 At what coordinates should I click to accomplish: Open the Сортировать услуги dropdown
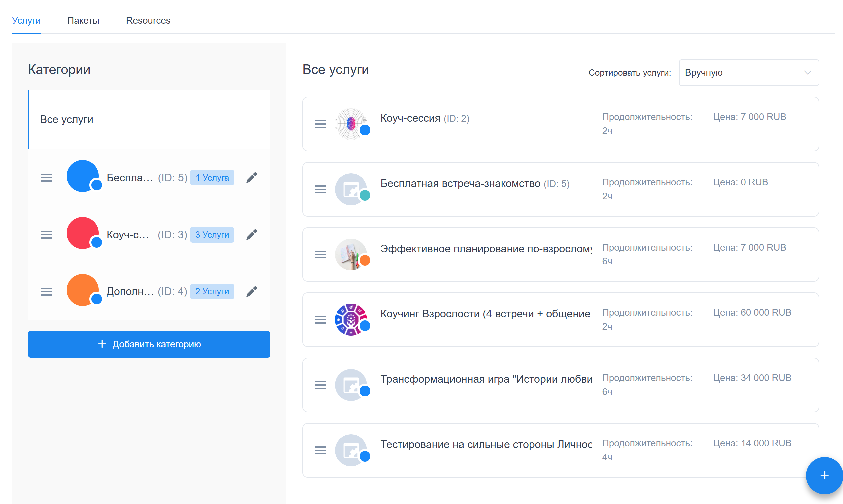pyautogui.click(x=748, y=73)
